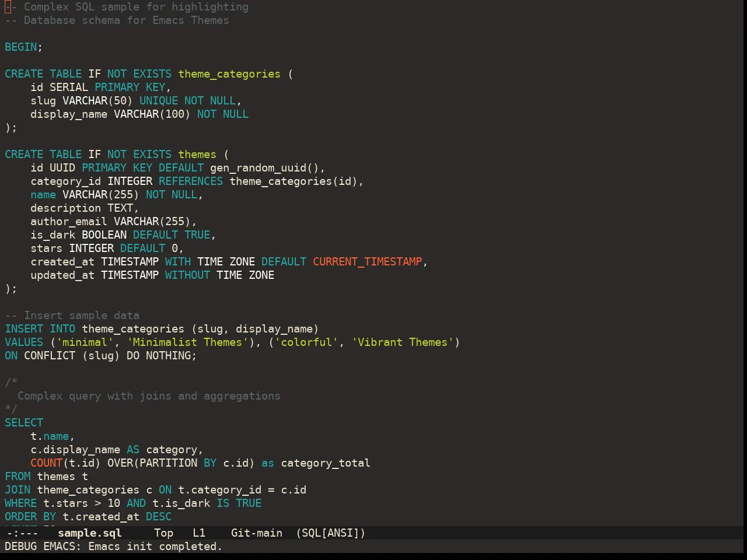The image size is (747, 560).
Task: Click the PARTITION keyword in the OVER clause
Action: (168, 463)
